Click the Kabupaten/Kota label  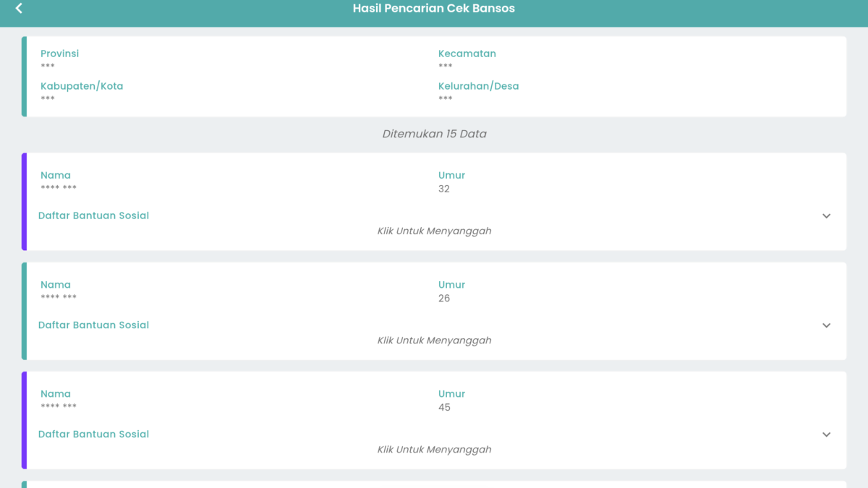82,85
